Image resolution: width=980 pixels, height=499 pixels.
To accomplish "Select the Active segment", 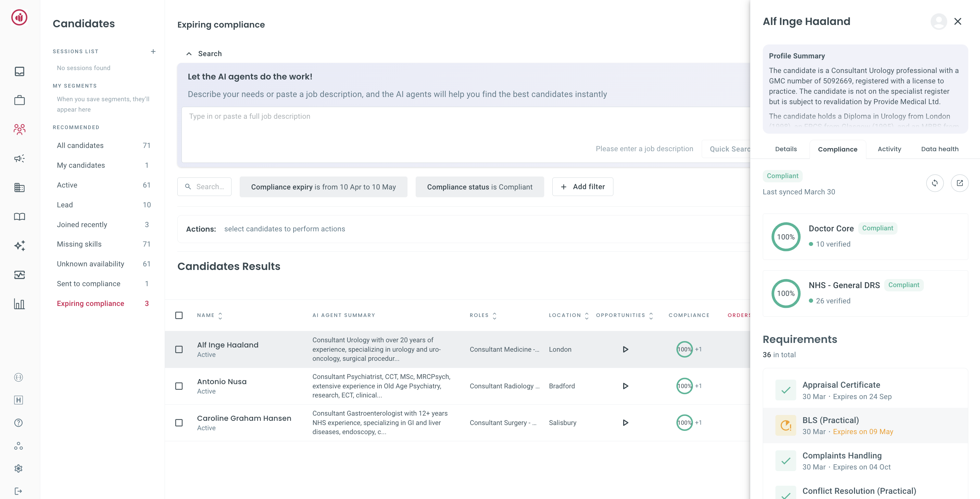I will coord(104,185).
